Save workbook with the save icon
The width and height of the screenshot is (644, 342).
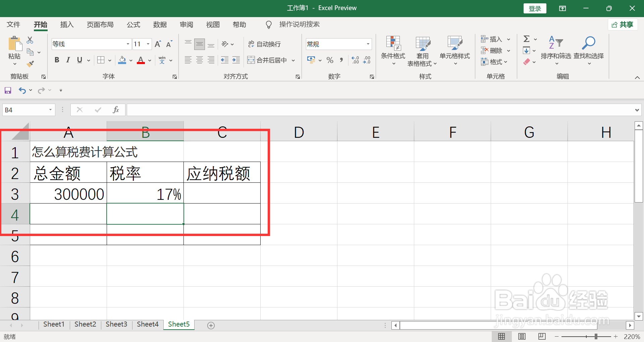pyautogui.click(x=8, y=90)
